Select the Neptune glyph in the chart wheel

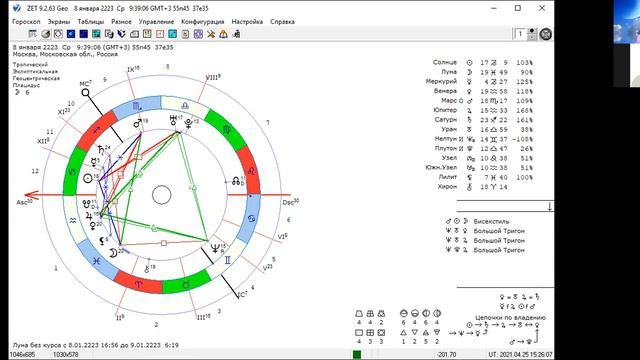(x=215, y=248)
